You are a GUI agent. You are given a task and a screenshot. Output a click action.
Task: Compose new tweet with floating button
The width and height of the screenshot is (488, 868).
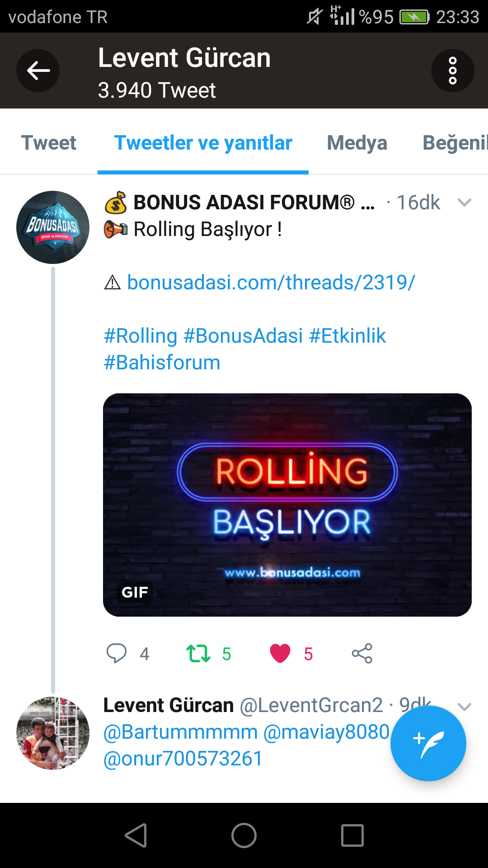428,743
